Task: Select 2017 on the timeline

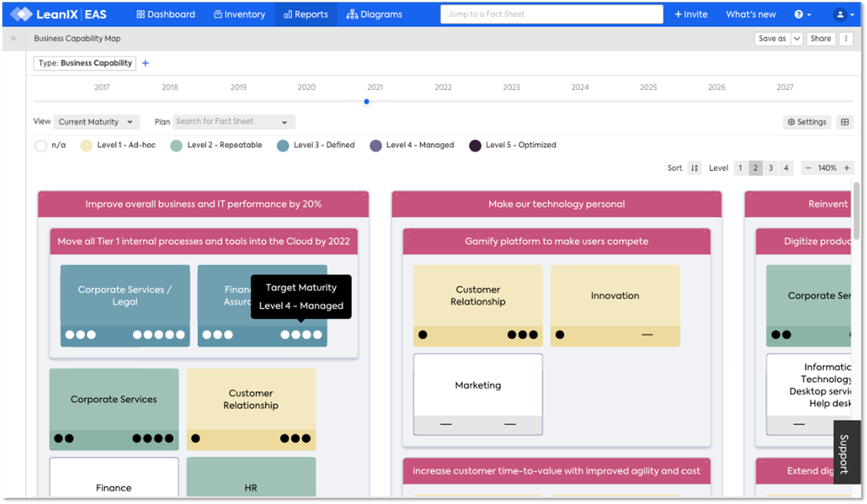Action: (102, 87)
